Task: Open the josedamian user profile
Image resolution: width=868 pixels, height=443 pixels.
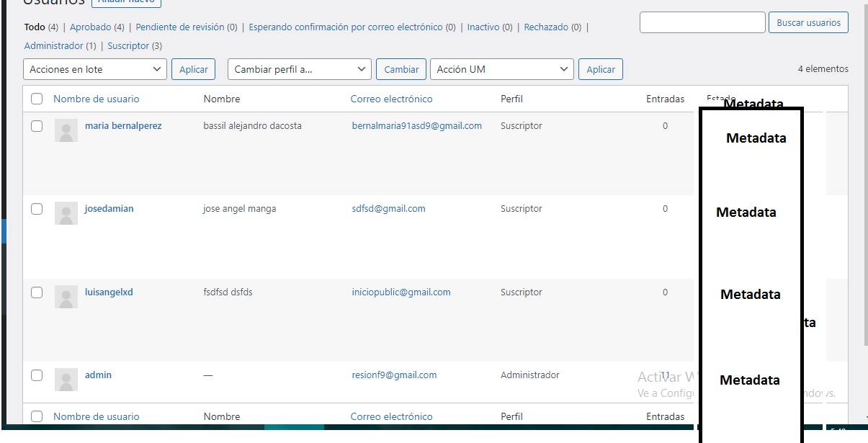Action: (109, 209)
